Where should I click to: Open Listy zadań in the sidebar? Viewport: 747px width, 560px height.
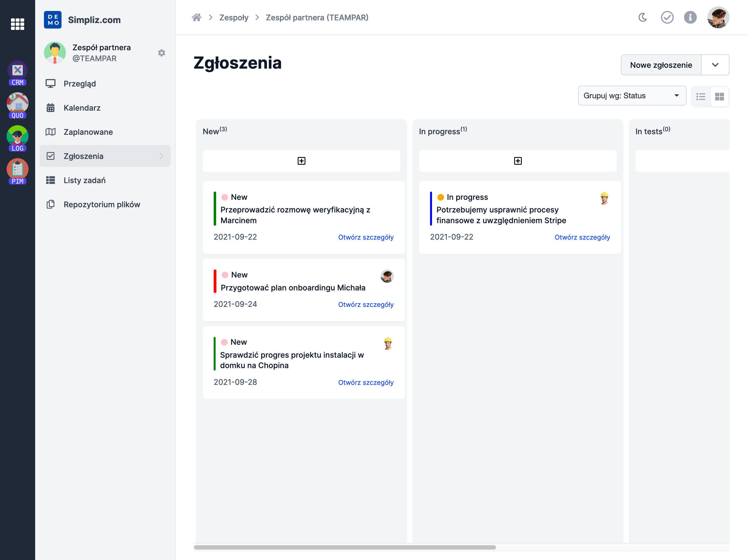coord(105,180)
